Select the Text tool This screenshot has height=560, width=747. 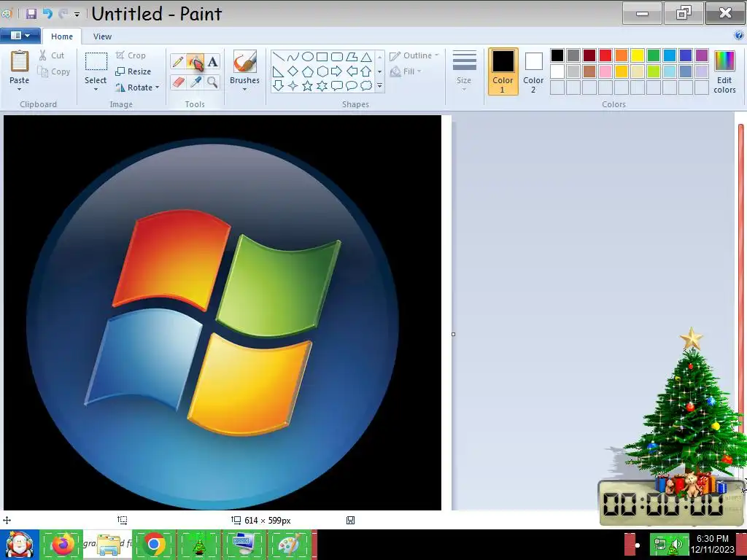pos(212,62)
